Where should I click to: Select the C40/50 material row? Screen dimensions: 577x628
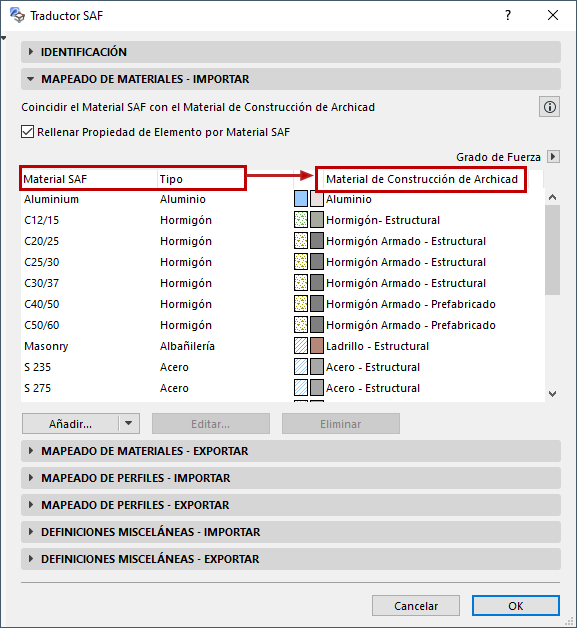283,304
